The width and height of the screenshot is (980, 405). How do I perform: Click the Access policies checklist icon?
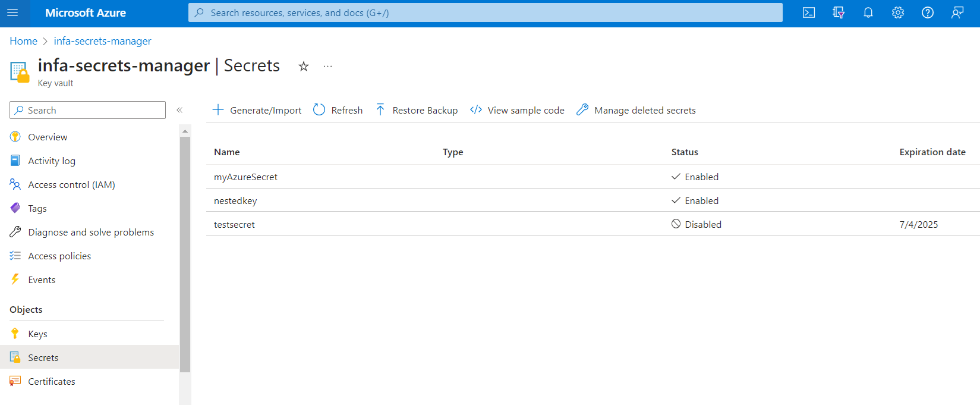15,256
